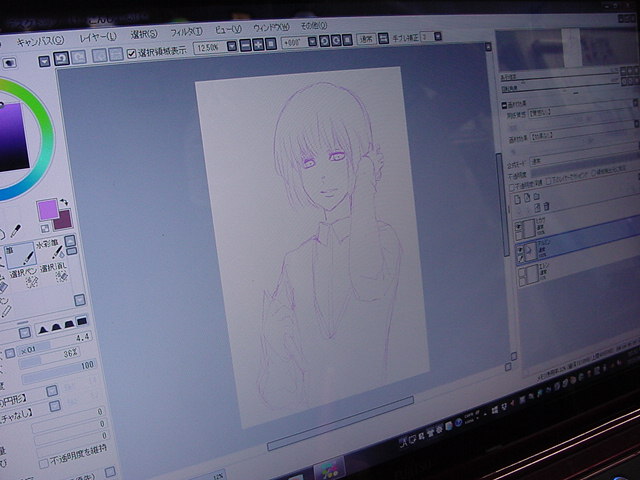Open the 選択(S) menu

[x=144, y=34]
